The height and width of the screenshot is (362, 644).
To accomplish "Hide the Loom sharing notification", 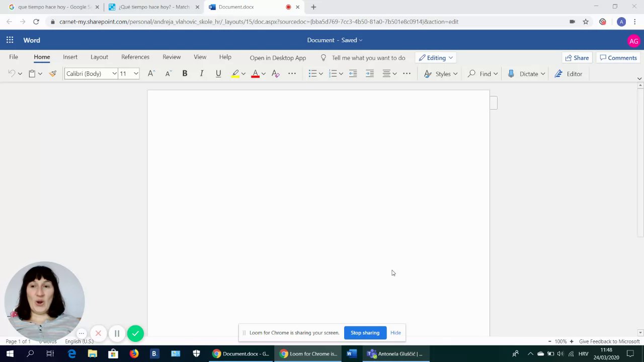I will (x=395, y=333).
